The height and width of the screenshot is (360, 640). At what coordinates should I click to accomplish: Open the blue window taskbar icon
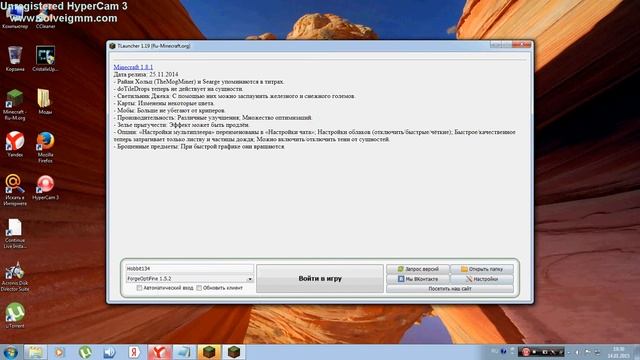[184, 352]
